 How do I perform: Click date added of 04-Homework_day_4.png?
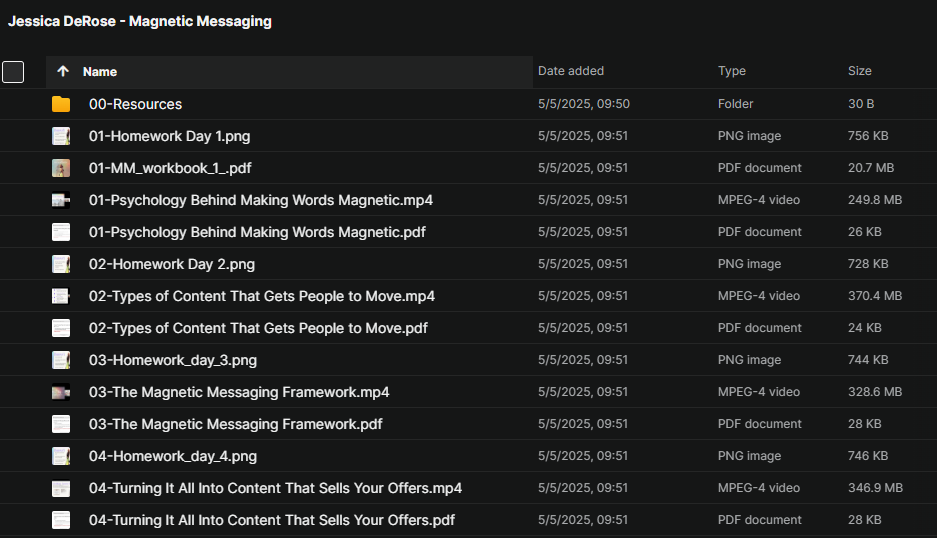click(x=583, y=456)
